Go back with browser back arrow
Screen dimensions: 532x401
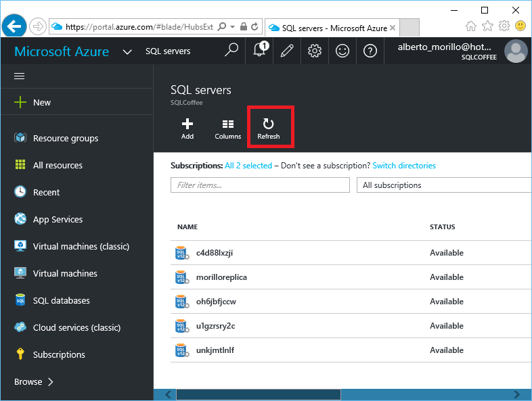tap(14, 26)
